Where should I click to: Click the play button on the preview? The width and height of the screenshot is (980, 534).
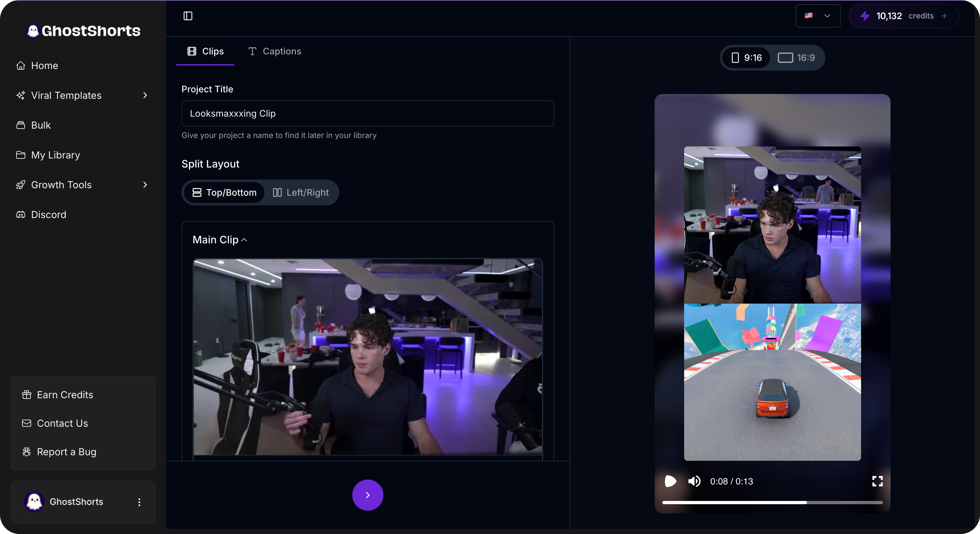670,481
